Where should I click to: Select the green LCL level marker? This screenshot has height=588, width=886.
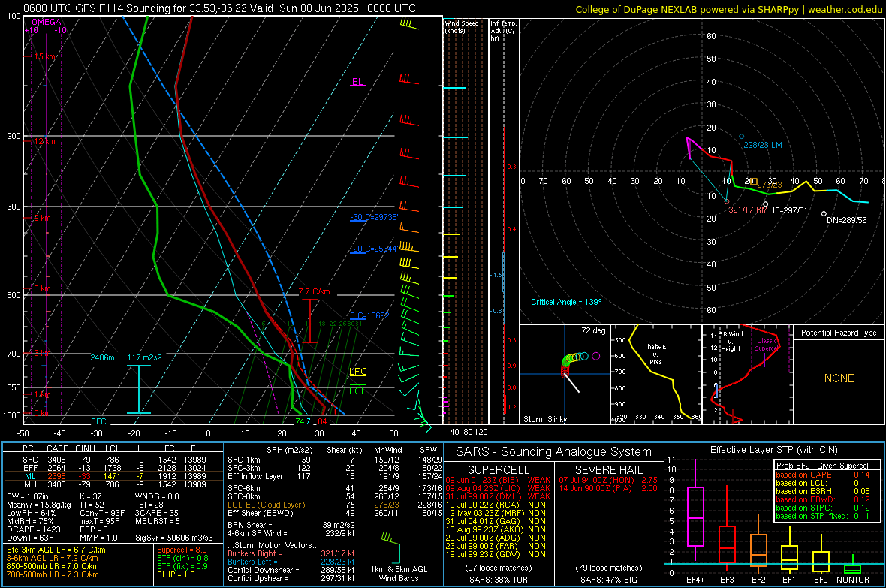click(357, 390)
